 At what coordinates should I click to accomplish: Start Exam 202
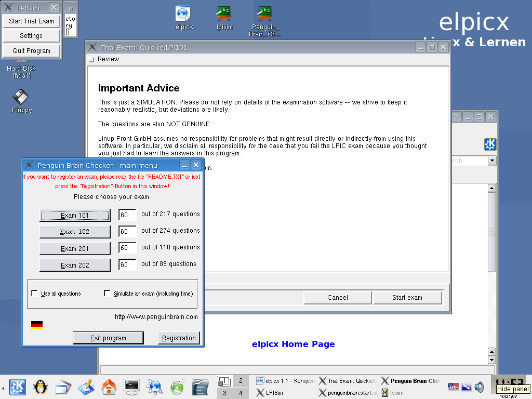[75, 265]
